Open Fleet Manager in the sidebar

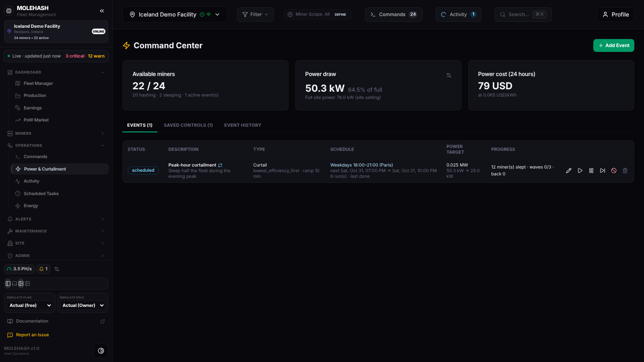[60, 84]
